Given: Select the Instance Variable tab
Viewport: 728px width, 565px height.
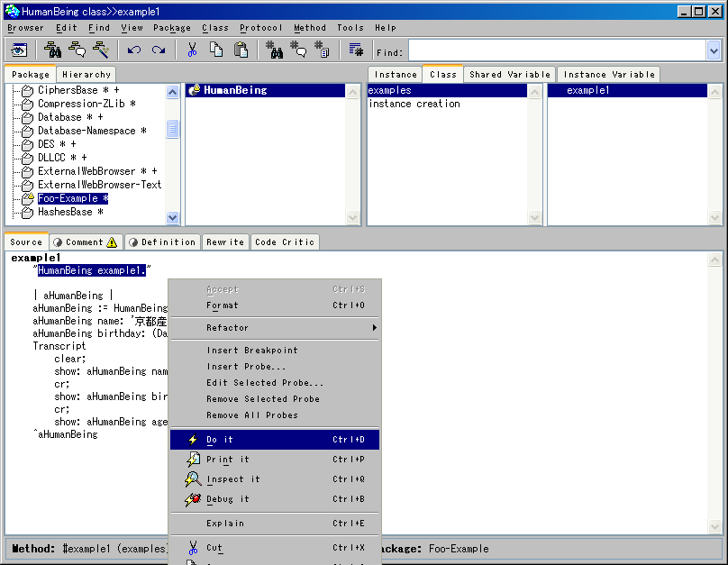Looking at the screenshot, I should pyautogui.click(x=609, y=74).
